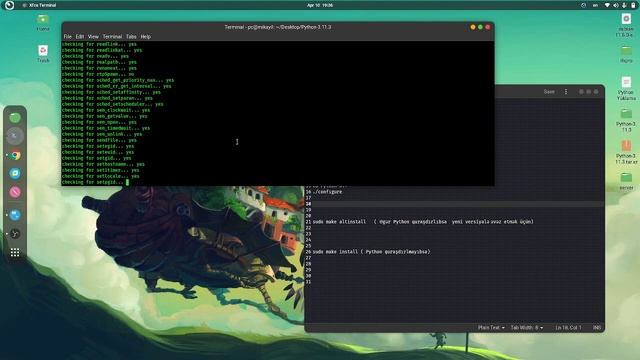Open the Wi-Fi network indicator in the panel
Screen dimensions: 640x360
(607, 5)
